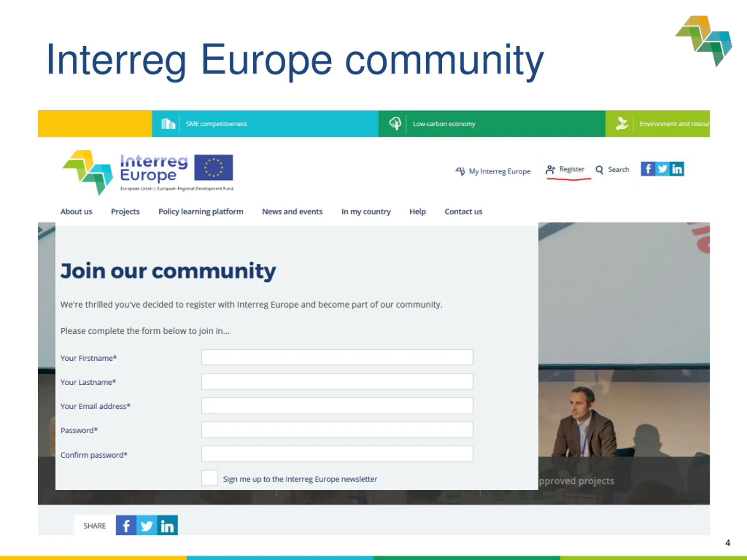Open the Contact us menu
The height and width of the screenshot is (560, 747).
coord(463,212)
